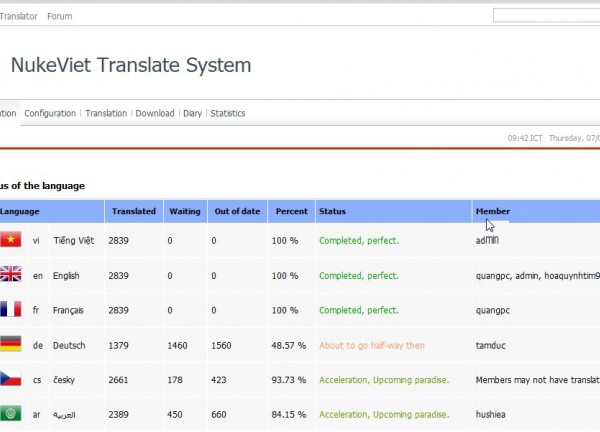
Task: Click the 84.15 % percent value
Action: (x=289, y=414)
